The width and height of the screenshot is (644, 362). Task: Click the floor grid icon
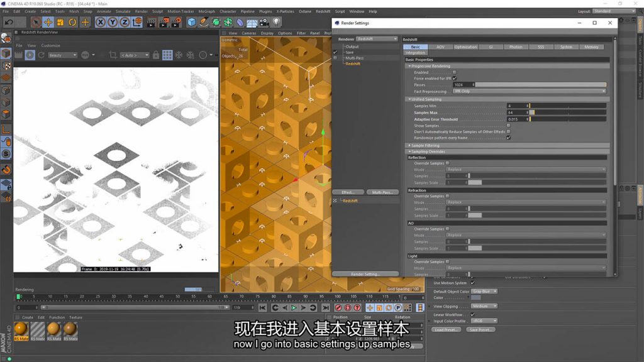coord(252,22)
